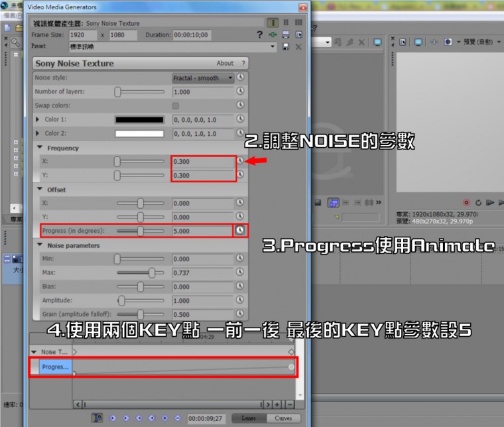Screen dimensions: 504x427
Task: Click the Frame Size width field
Action: [83, 35]
